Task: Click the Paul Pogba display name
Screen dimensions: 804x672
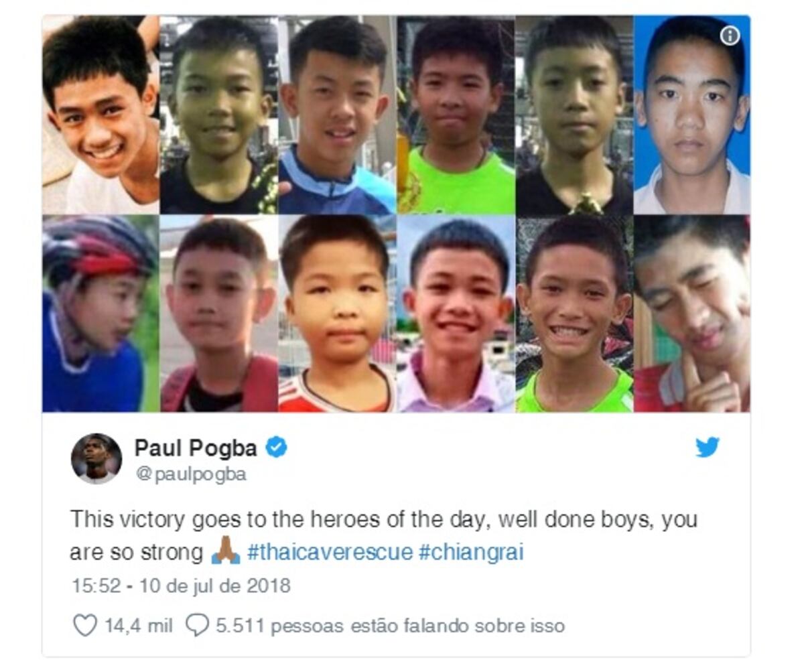Action: tap(196, 448)
